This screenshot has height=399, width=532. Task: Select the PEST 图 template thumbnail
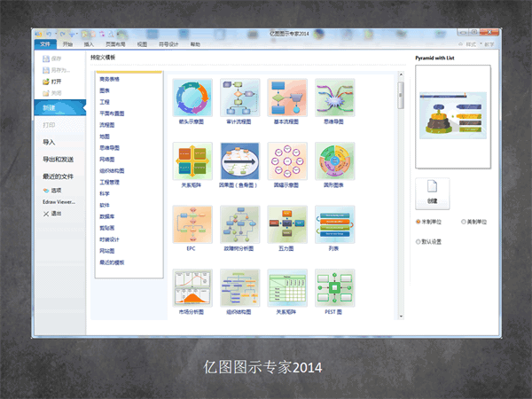click(334, 288)
